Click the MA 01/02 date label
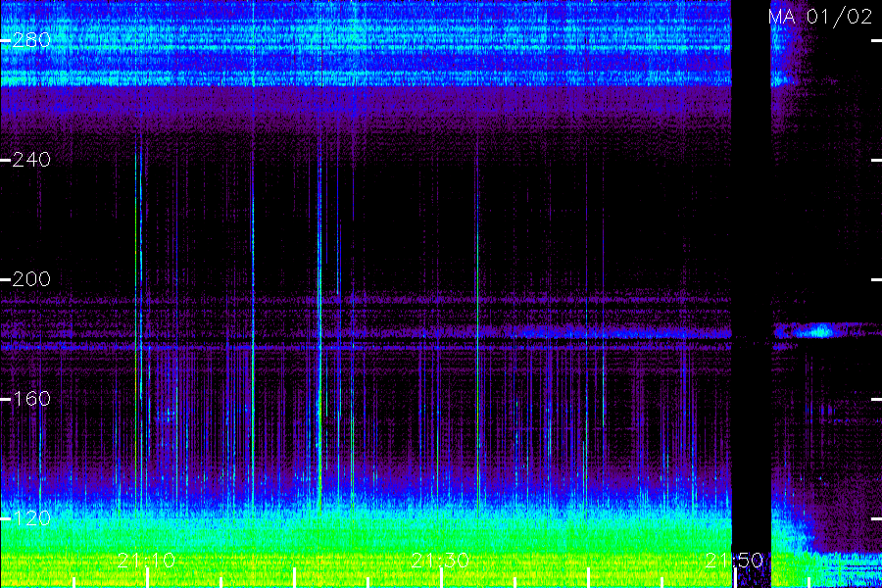The image size is (882, 588). 820,17
